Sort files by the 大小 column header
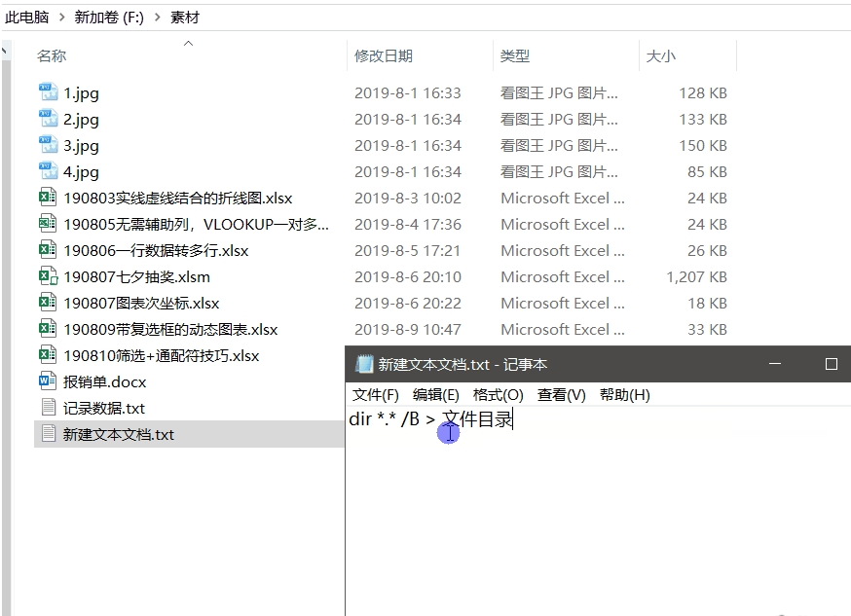This screenshot has width=851, height=616. (x=660, y=55)
